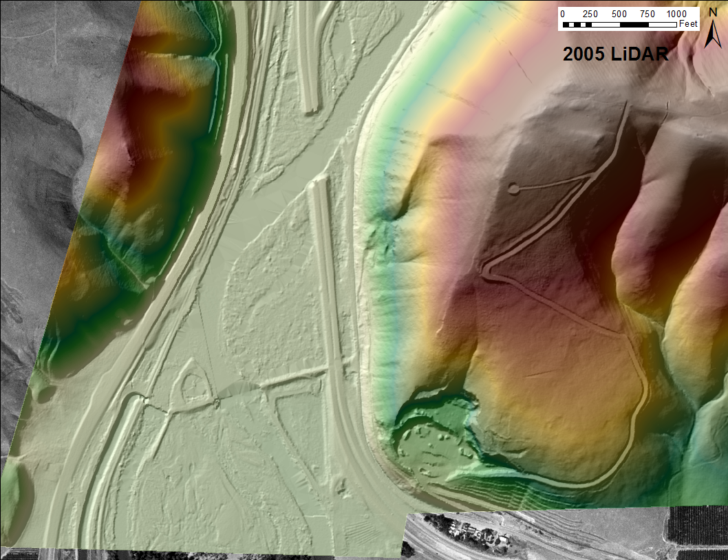The height and width of the screenshot is (560, 728).
Task: Click the 'Feet' unit label on scale bar
Action: point(688,24)
